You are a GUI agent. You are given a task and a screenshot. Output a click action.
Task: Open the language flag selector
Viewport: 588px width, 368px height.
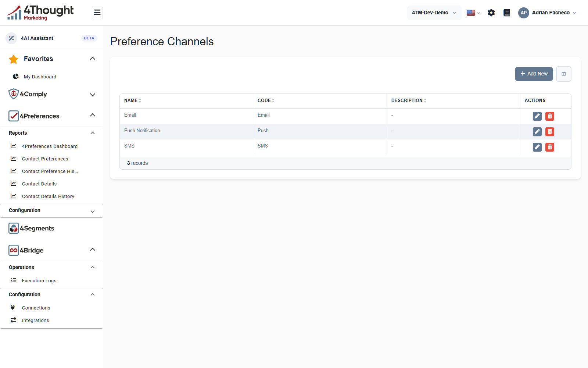click(x=473, y=13)
